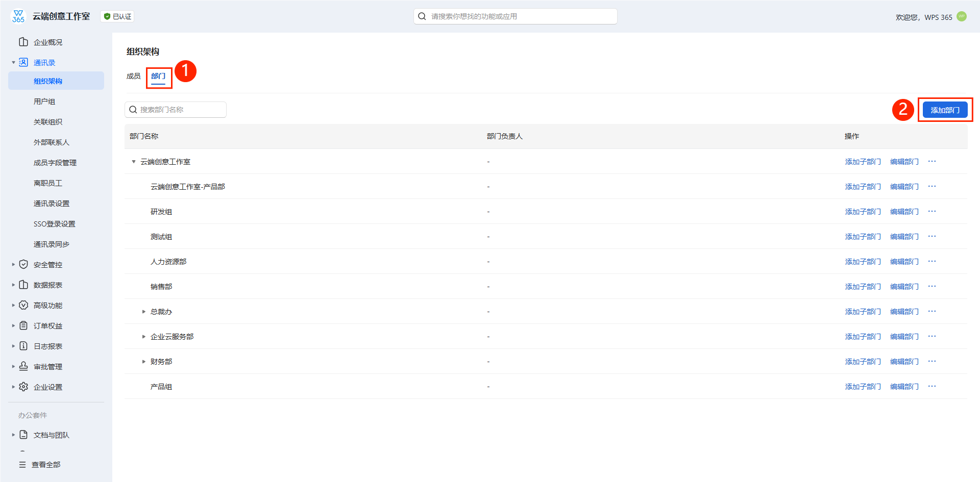Click the 企业设置 gear icon

(23, 387)
